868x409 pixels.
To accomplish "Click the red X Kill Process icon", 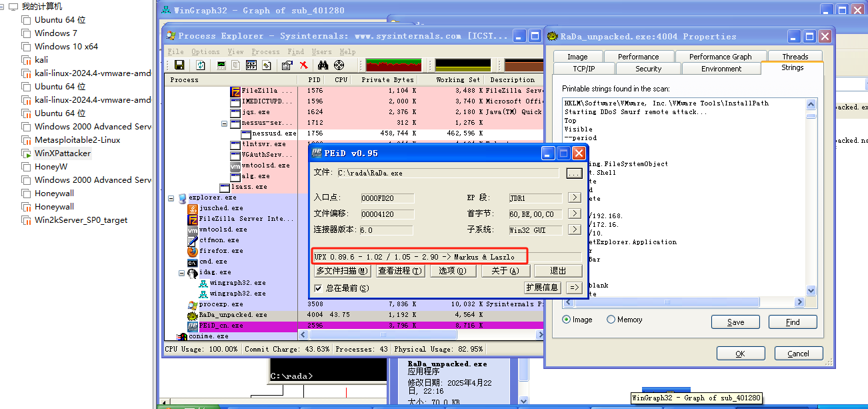I will pos(303,65).
